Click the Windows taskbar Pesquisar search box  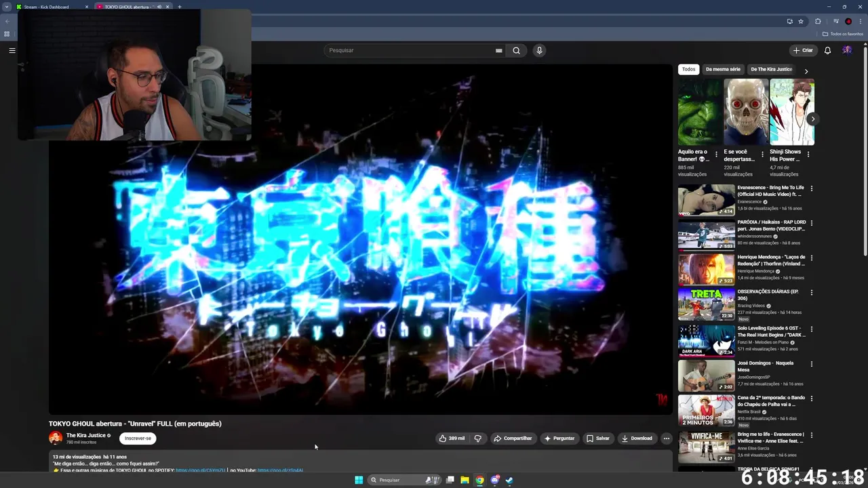coord(405,480)
